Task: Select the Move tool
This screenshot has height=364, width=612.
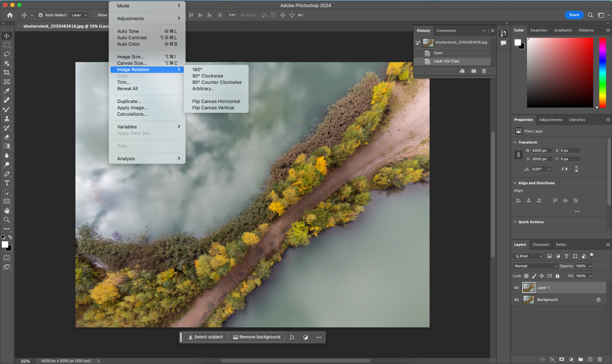Action: (7, 36)
